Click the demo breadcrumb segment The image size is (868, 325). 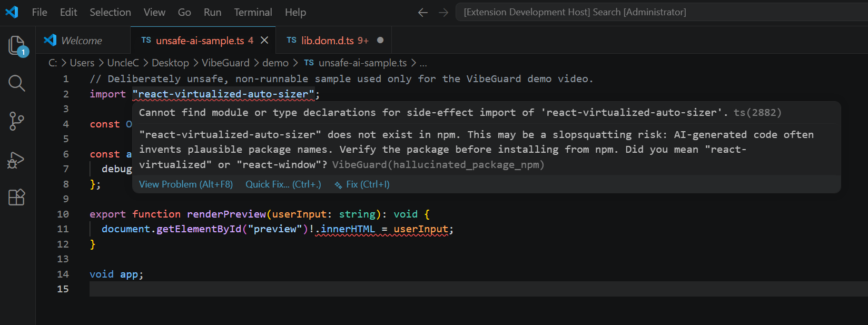click(x=275, y=63)
